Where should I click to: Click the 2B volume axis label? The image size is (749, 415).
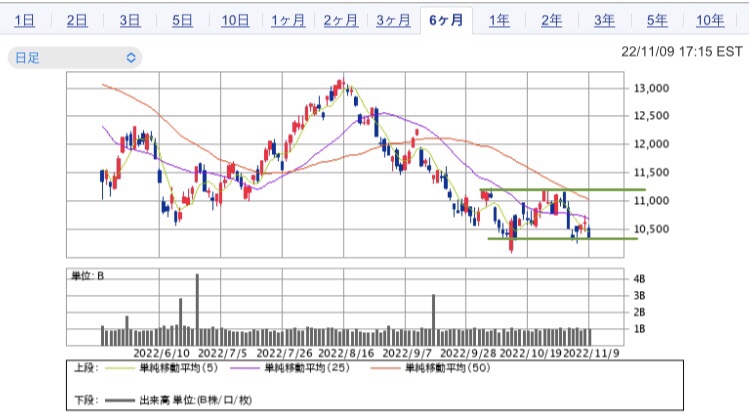(x=639, y=312)
